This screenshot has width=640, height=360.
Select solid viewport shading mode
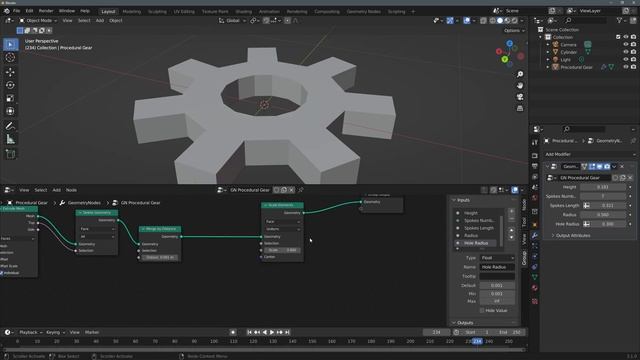point(500,20)
